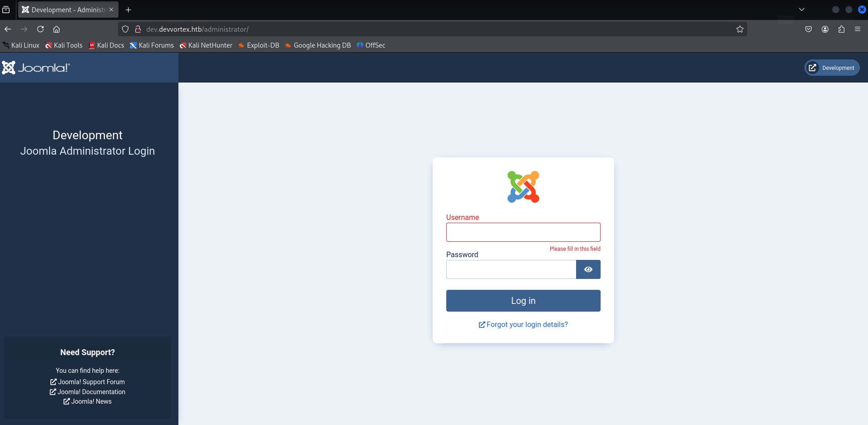Reload the page with refresh icon
Image resolution: width=868 pixels, height=425 pixels.
tap(40, 29)
